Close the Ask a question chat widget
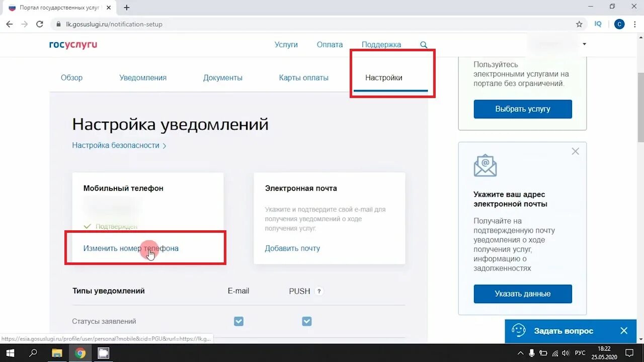 coord(624,331)
